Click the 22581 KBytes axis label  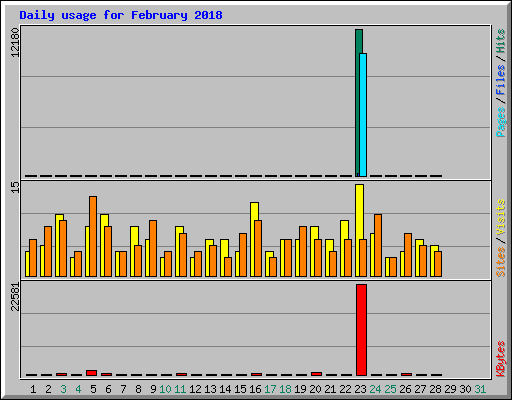coord(15,297)
